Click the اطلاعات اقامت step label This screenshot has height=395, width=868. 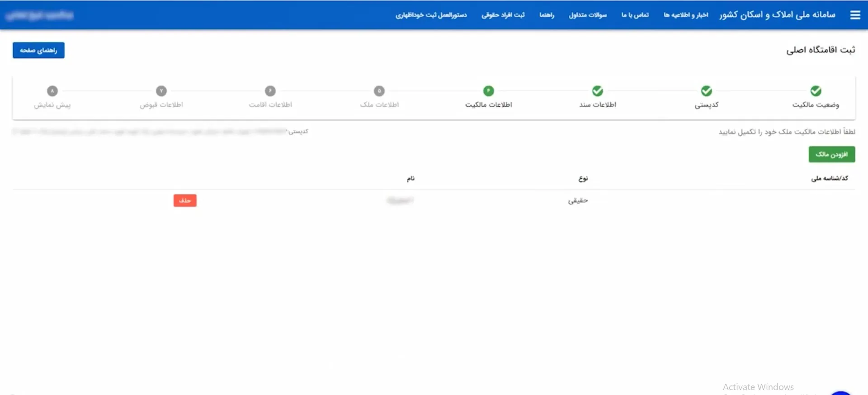[270, 105]
